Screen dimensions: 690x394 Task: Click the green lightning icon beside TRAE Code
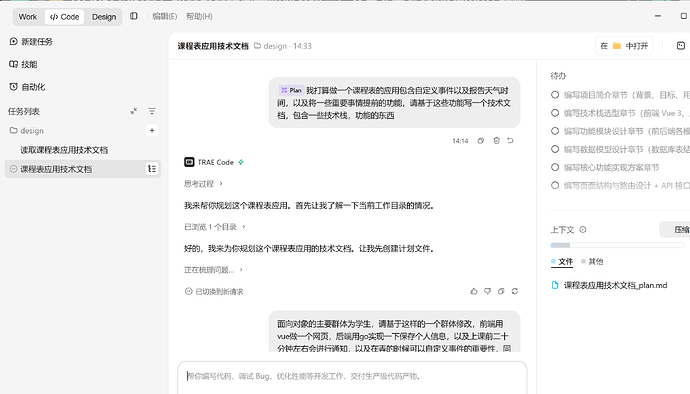[x=241, y=162]
